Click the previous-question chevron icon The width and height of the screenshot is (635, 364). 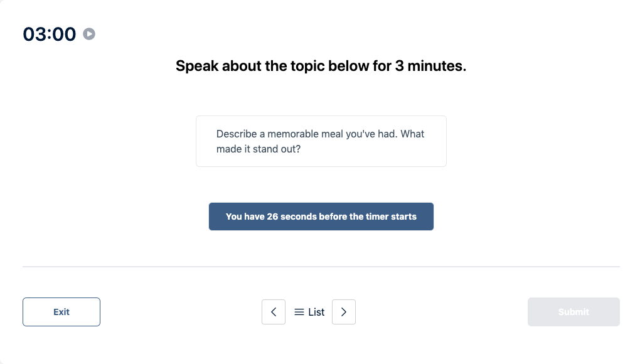[274, 312]
